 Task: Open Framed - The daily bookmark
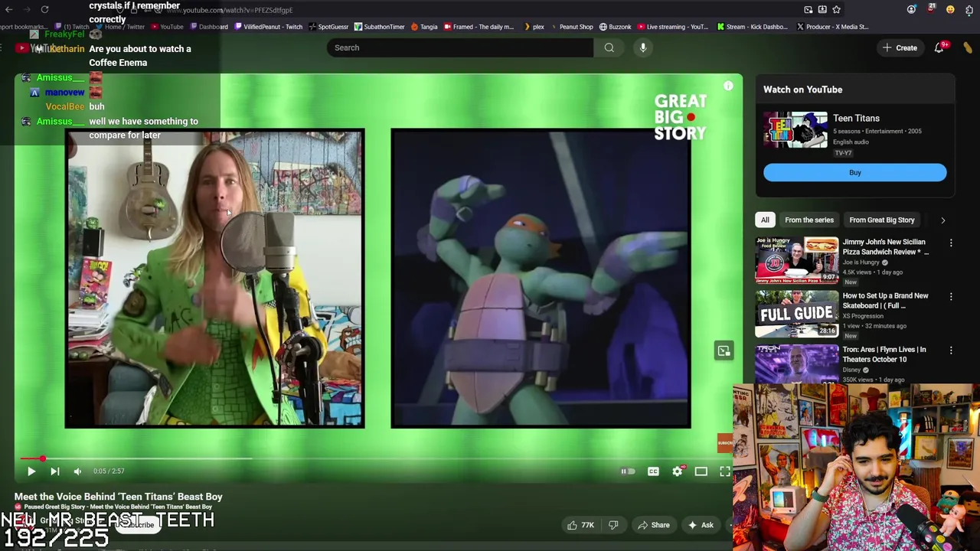(479, 27)
